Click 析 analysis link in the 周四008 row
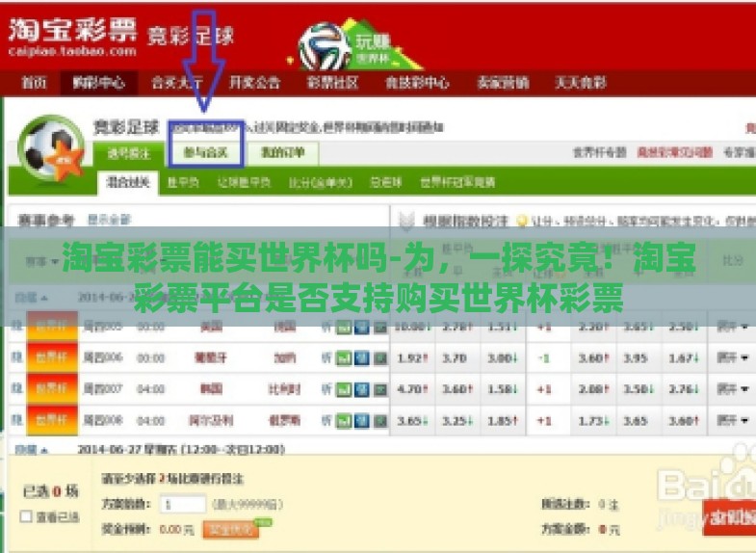Image resolution: width=756 pixels, height=553 pixels. pyautogui.click(x=326, y=421)
